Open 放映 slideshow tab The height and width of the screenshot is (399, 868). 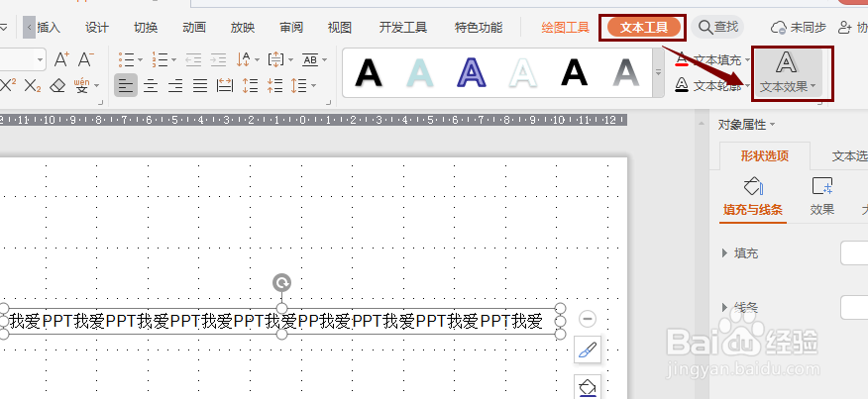(243, 27)
